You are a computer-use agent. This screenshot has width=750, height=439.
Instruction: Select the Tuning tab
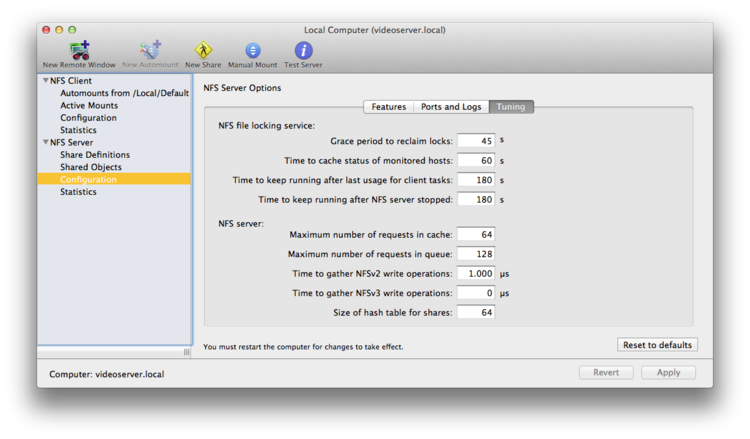click(511, 107)
